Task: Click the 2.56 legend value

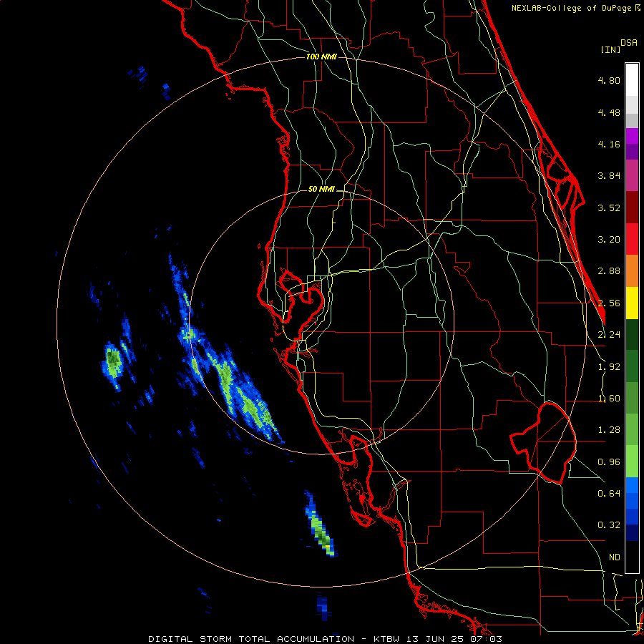Action: [609, 303]
